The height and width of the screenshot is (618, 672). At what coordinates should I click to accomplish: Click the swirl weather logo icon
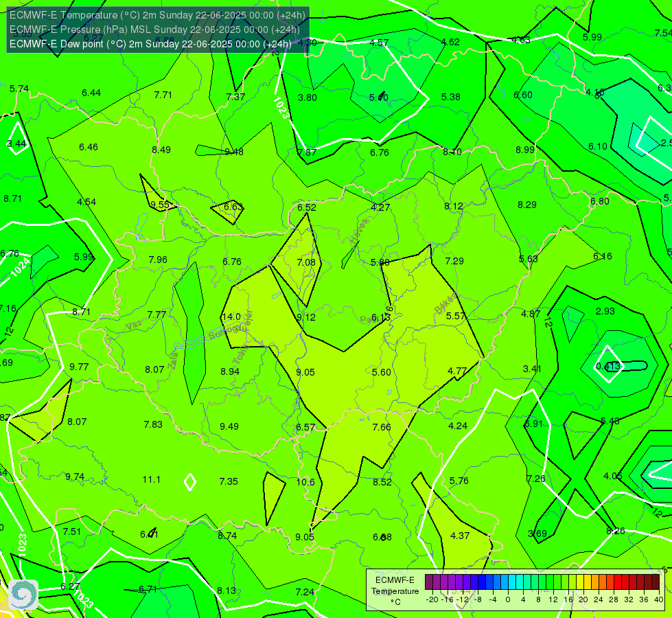[x=23, y=595]
